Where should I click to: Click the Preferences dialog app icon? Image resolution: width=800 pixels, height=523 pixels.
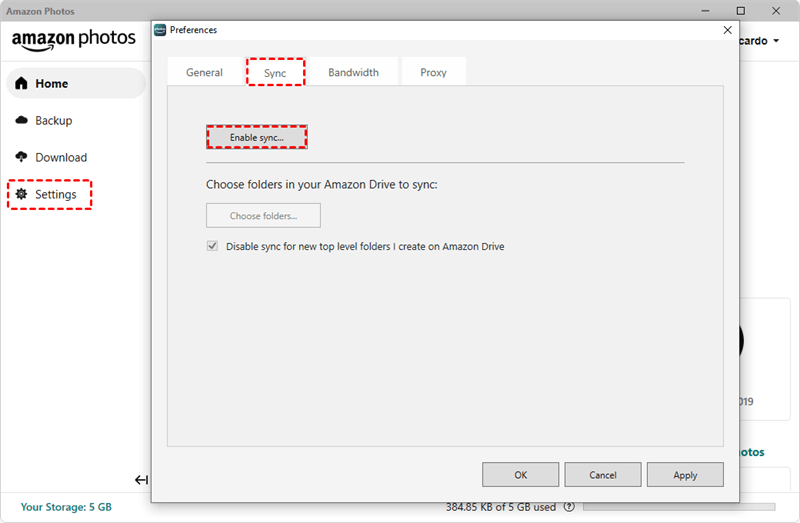coord(160,30)
